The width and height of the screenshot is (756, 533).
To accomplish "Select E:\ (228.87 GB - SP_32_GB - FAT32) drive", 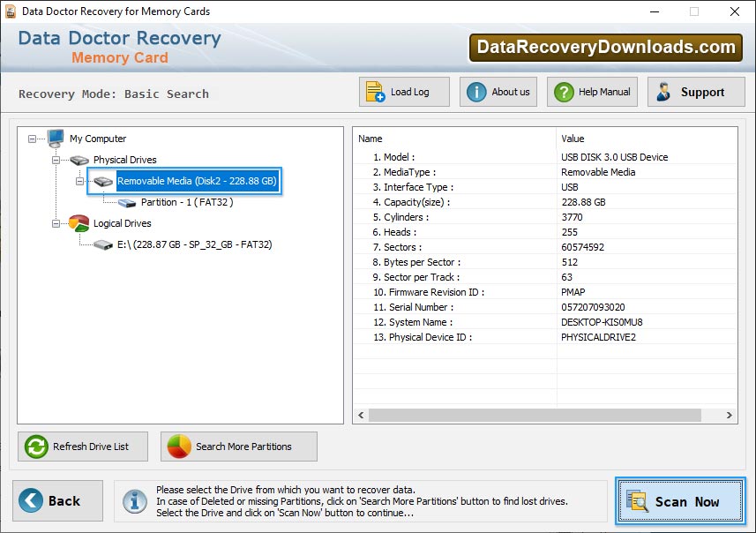I will click(x=194, y=244).
